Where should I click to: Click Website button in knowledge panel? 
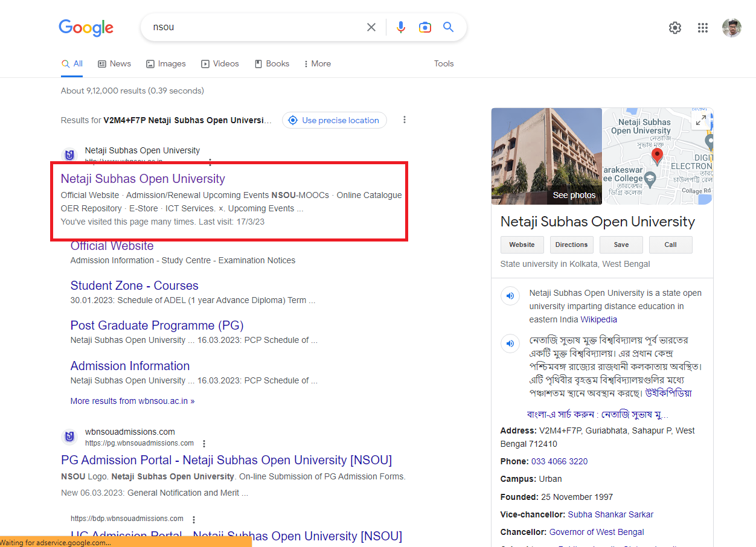pyautogui.click(x=522, y=245)
